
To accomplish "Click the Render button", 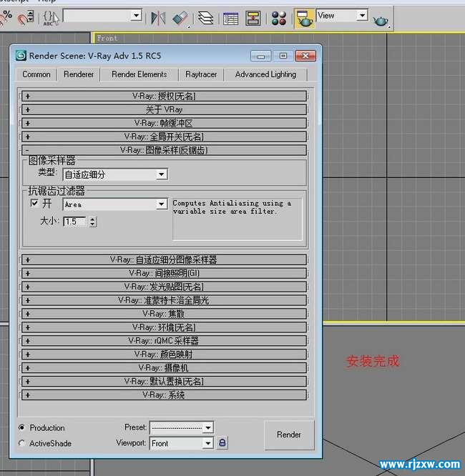I will click(x=289, y=435).
